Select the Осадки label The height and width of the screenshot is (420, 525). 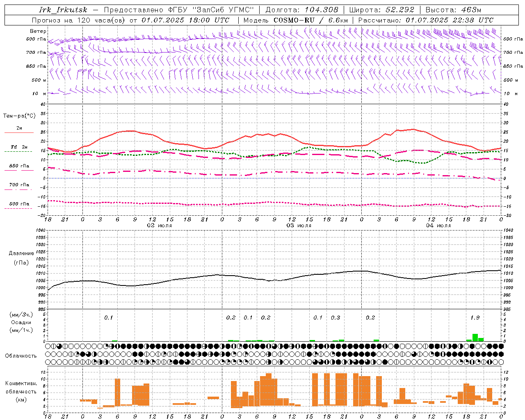[21, 322]
